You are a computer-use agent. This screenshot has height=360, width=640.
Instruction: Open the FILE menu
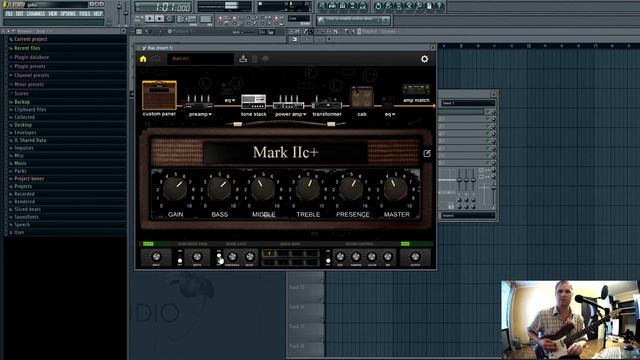point(9,14)
